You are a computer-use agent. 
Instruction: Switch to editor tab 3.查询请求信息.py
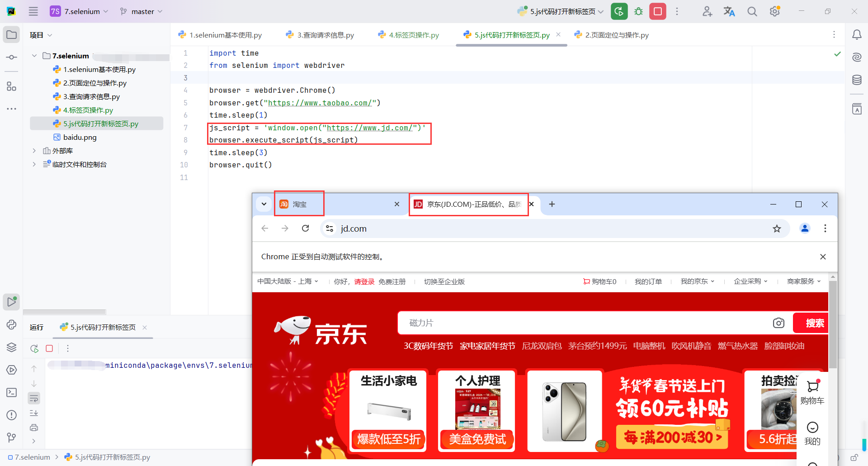click(320, 35)
